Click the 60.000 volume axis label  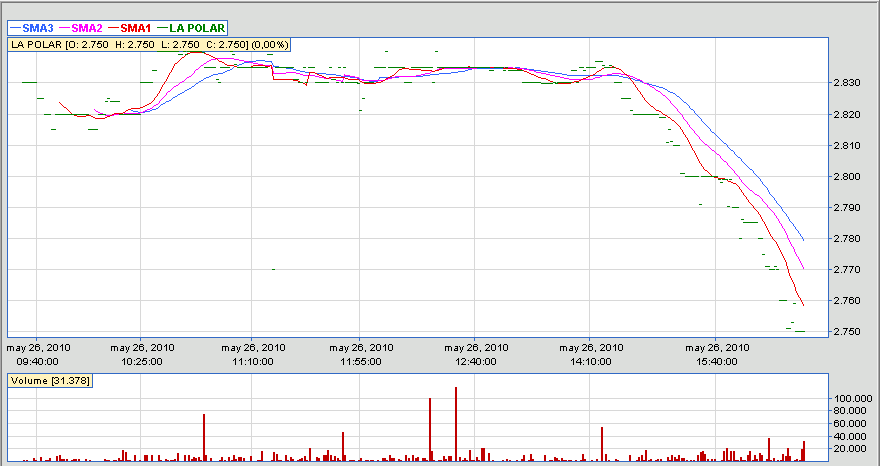coord(851,424)
